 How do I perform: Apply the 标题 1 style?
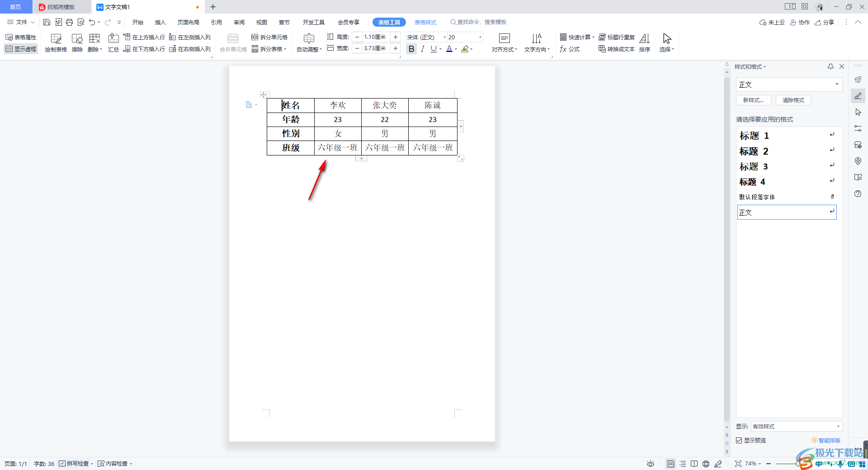pos(787,136)
